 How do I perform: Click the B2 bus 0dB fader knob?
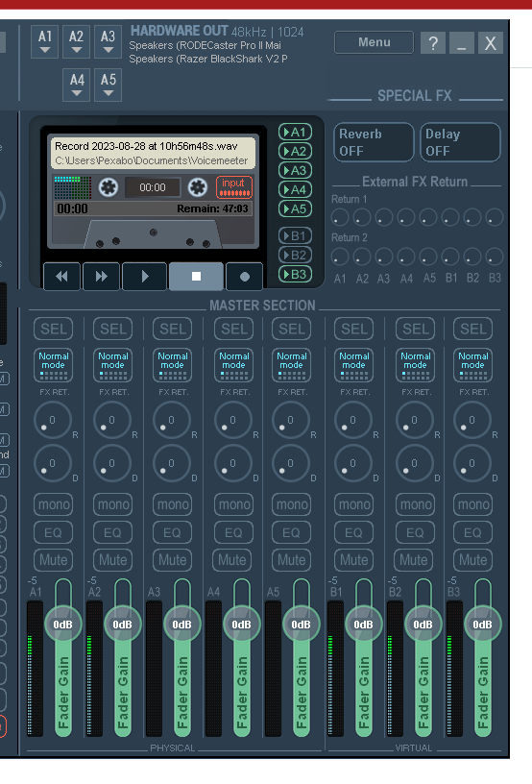[x=423, y=625]
